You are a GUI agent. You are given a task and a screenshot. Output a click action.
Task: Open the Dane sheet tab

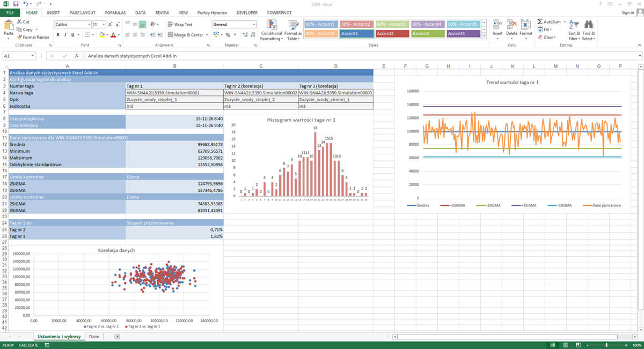pyautogui.click(x=94, y=336)
